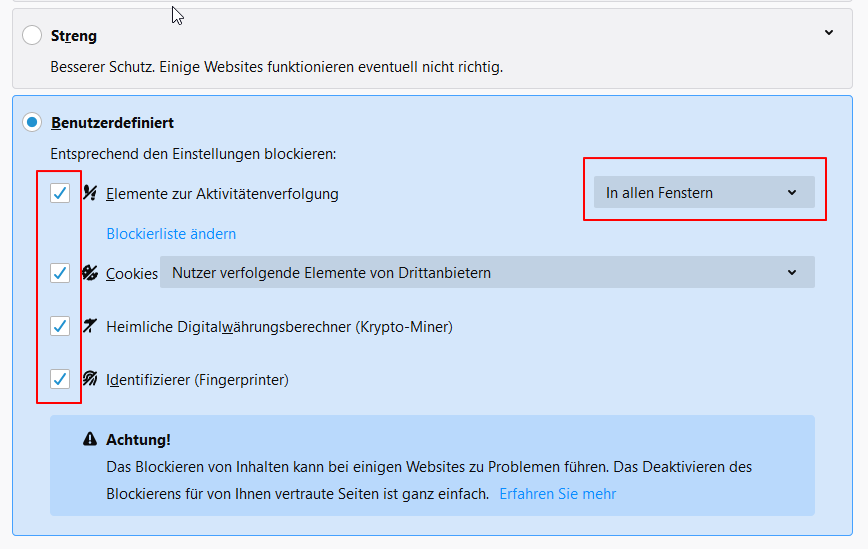The image size is (868, 549).
Task: Open the 'In allen Fenstern' dropdown
Action: pos(703,193)
